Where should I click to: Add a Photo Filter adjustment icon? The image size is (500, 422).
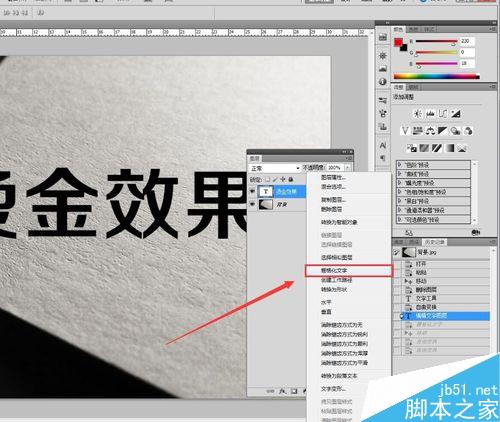455,131
